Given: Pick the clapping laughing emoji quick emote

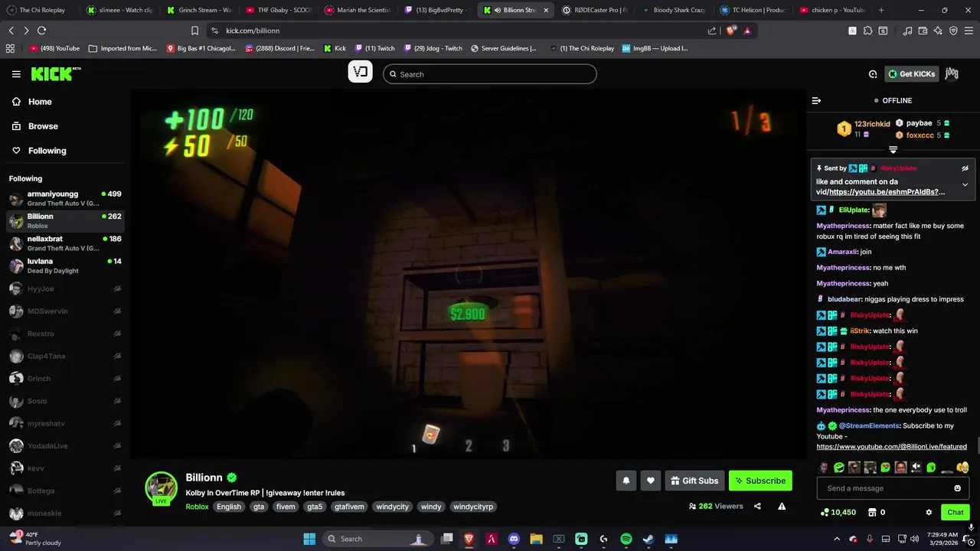Looking at the screenshot, I should [x=962, y=467].
